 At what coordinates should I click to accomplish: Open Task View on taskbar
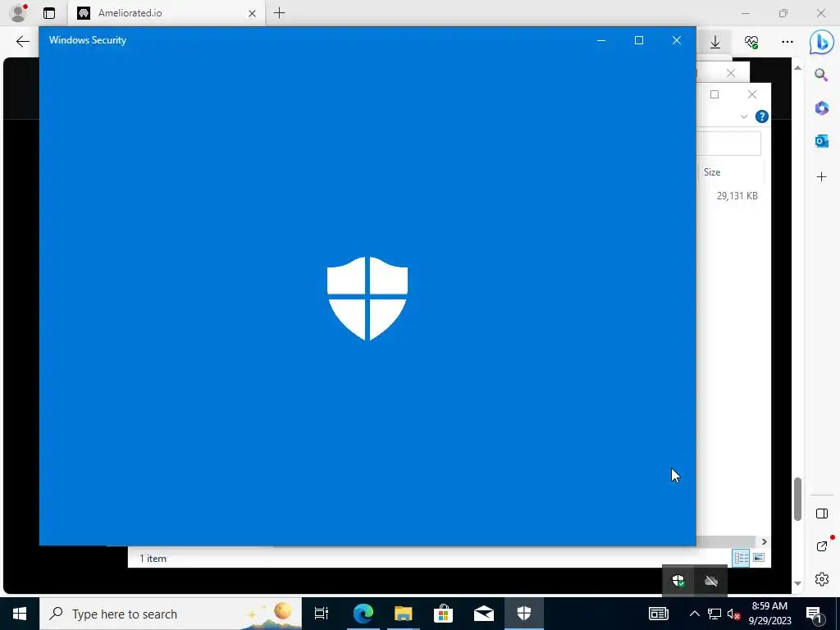[322, 614]
